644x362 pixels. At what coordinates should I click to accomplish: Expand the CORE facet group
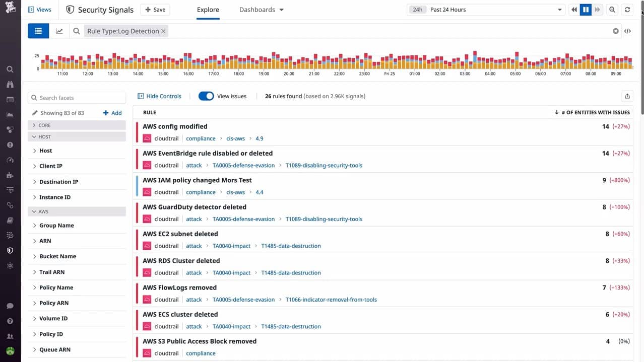pyautogui.click(x=77, y=125)
